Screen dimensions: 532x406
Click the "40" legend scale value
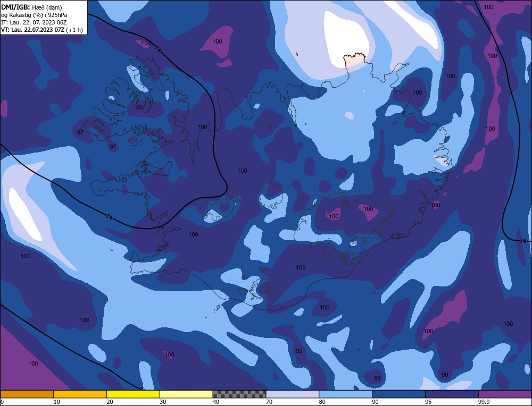(x=216, y=402)
